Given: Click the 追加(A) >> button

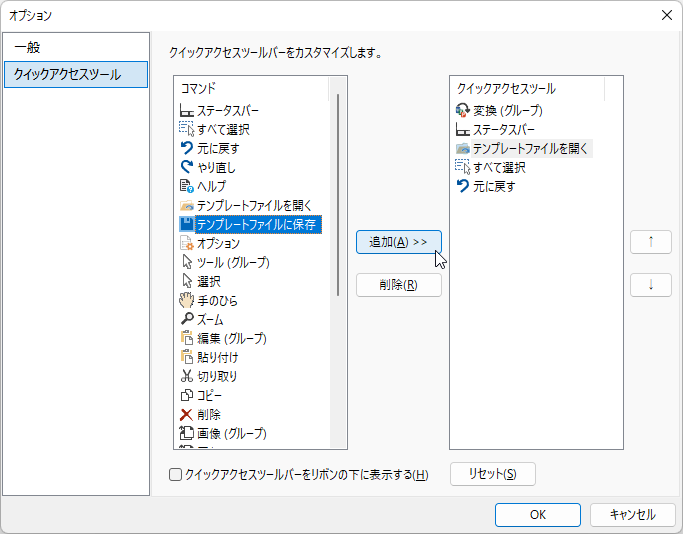Looking at the screenshot, I should point(399,242).
